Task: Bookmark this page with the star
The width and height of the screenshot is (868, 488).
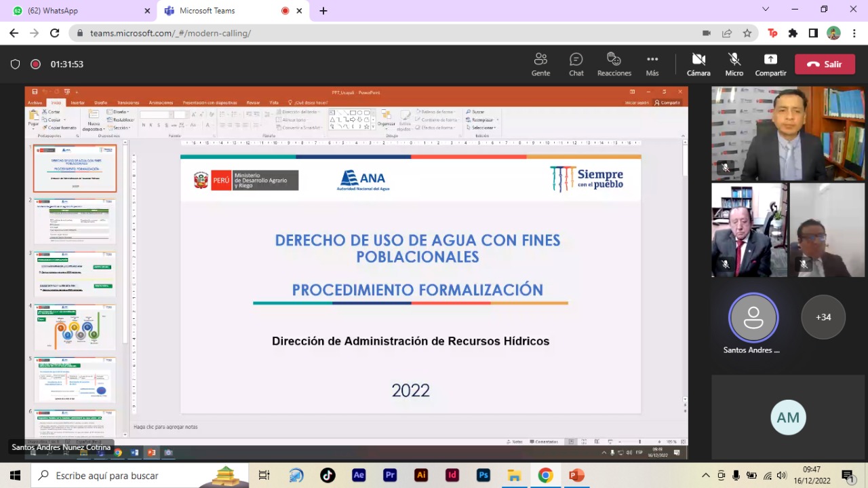Action: click(747, 33)
